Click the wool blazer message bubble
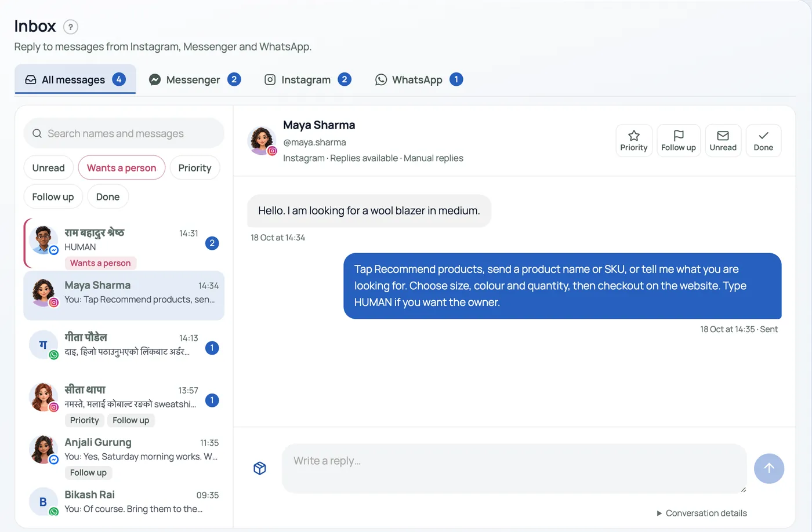812x532 pixels. 369,211
